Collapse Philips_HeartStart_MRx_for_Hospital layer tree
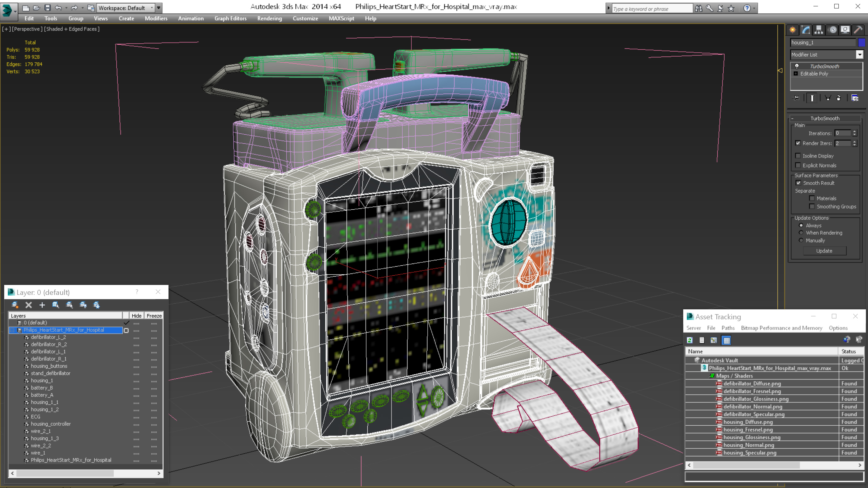The image size is (868, 488). pos(12,330)
